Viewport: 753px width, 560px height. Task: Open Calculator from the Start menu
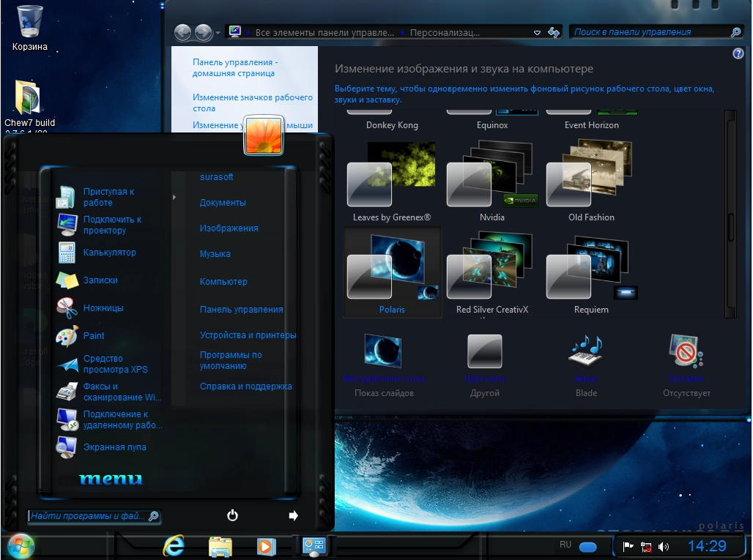[109, 253]
